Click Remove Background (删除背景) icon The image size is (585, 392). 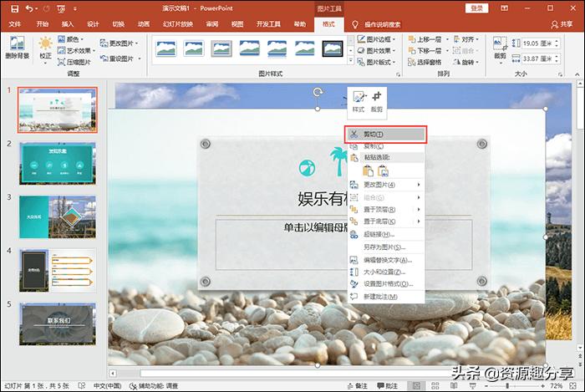(18, 48)
